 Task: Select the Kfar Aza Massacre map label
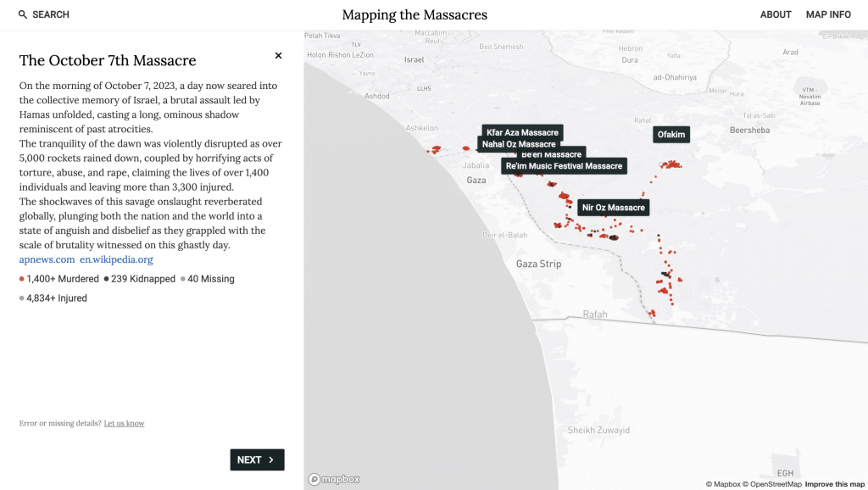click(522, 132)
